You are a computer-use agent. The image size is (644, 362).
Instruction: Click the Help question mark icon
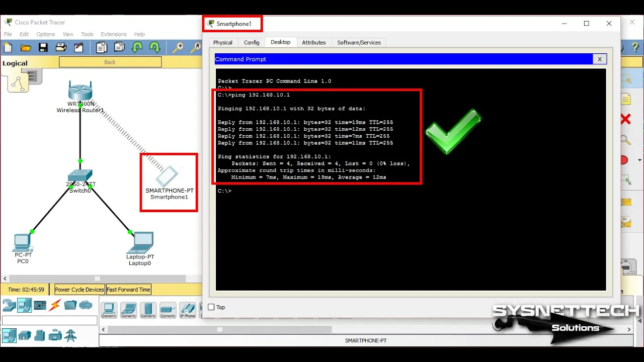click(635, 48)
